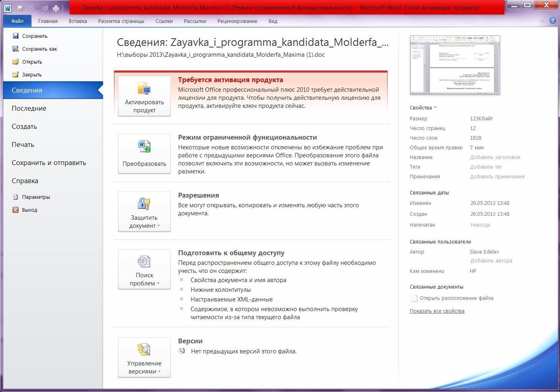Image resolution: width=560 pixels, height=392 pixels.
Task: Click the Redo icon in quick access toolbar
Action: [x=46, y=8]
